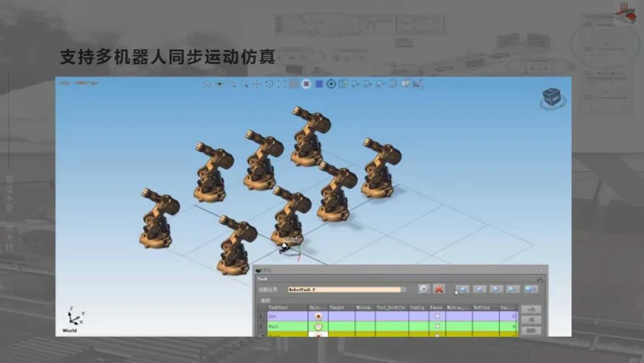Click the rewind to start button
This screenshot has height=363, width=644.
pyautogui.click(x=463, y=289)
